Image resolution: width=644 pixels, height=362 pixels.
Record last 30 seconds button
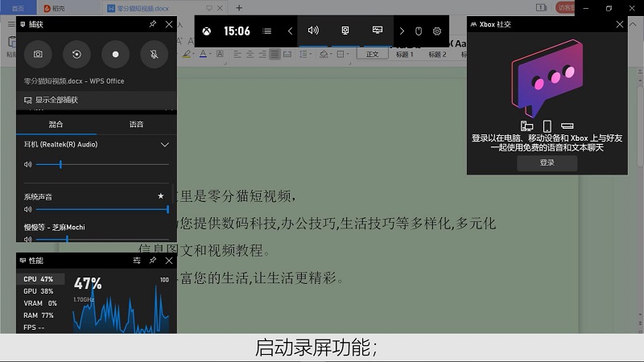tap(76, 54)
